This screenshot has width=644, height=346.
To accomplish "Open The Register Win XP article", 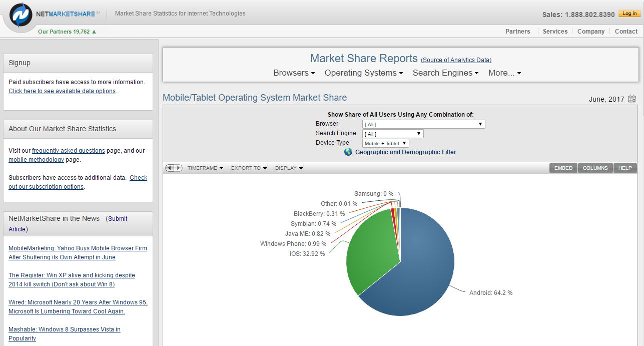I will click(72, 280).
